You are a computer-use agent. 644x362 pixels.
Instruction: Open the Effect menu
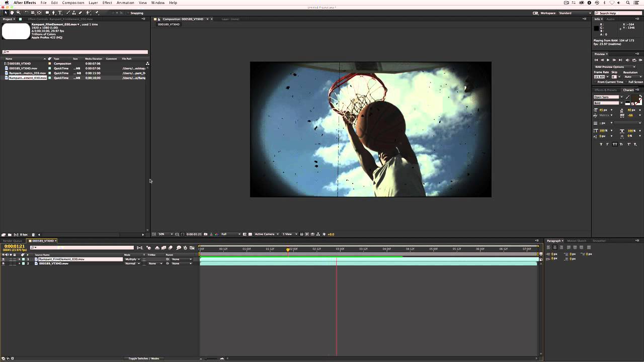tap(107, 3)
